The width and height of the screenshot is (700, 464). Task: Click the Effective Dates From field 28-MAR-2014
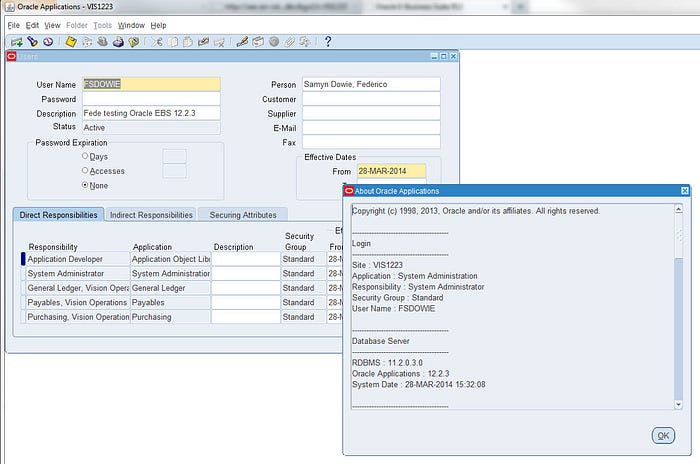pyautogui.click(x=392, y=171)
